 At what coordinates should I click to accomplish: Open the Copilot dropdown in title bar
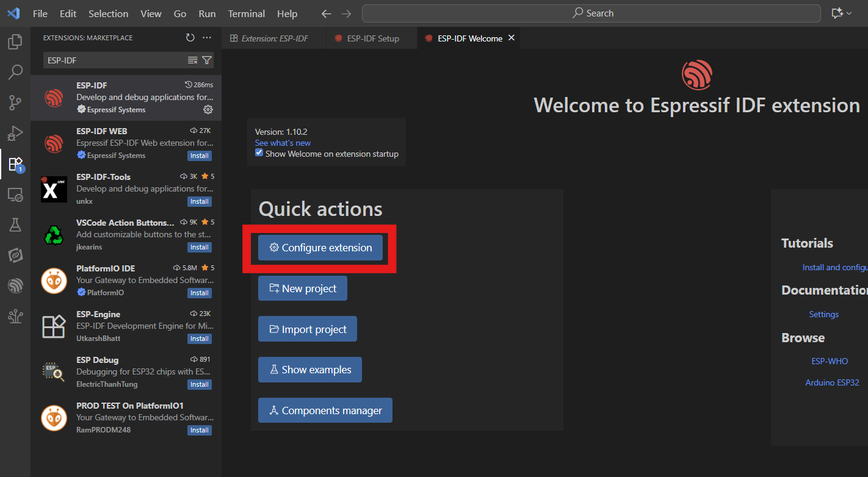point(842,13)
